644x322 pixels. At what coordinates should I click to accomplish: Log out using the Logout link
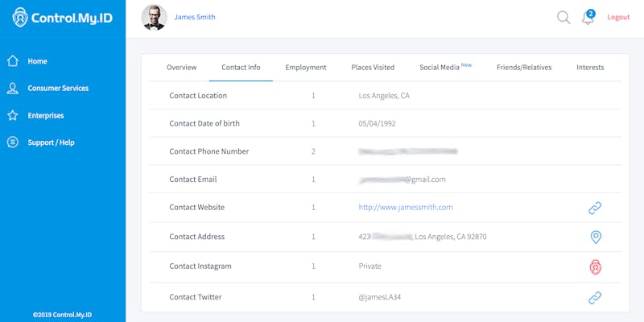tap(618, 17)
